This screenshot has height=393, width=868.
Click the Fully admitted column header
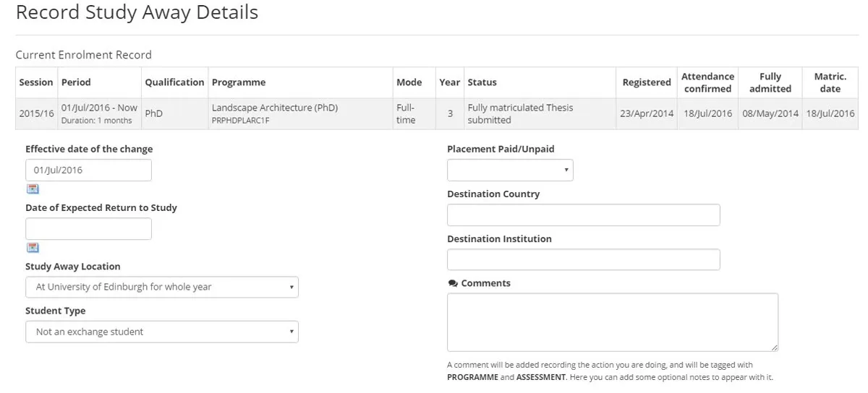pyautogui.click(x=770, y=82)
